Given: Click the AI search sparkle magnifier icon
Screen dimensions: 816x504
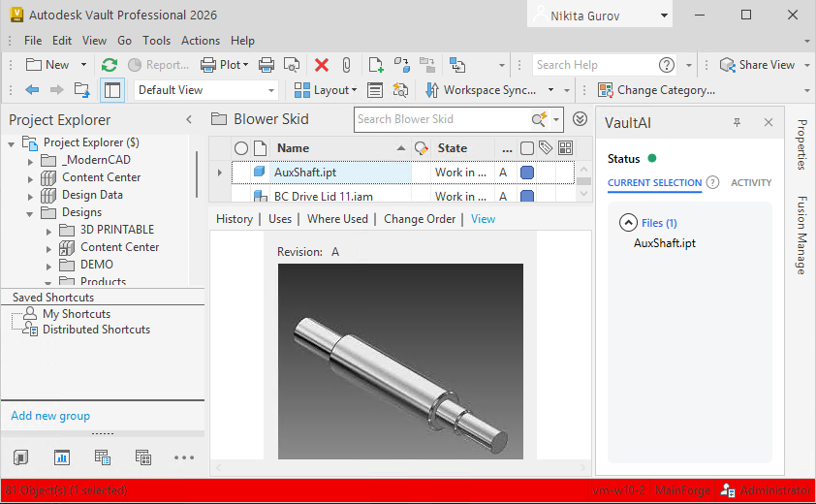Looking at the screenshot, I should [539, 119].
